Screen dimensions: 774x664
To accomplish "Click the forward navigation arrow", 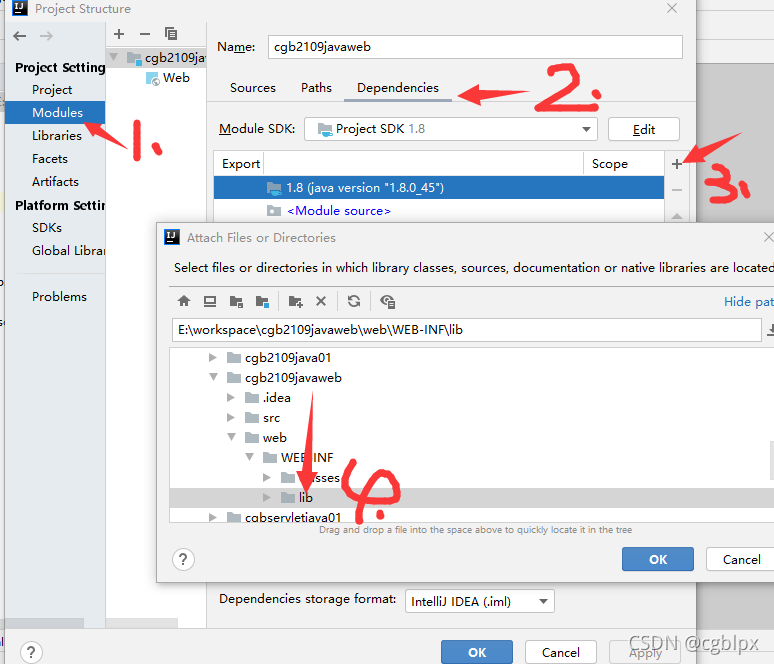I will [x=46, y=36].
